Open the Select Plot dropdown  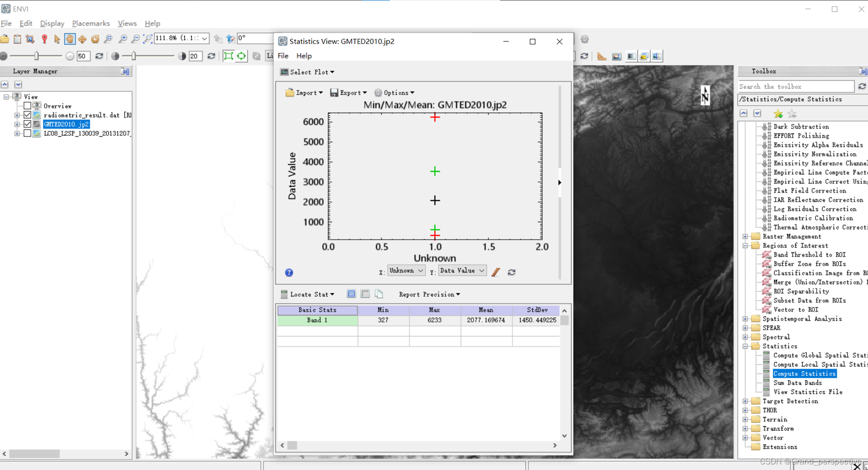(308, 72)
